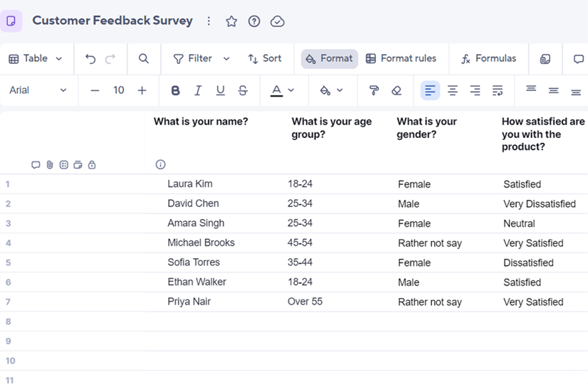Screen dimensions: 588x384
Task: Select the satisfaction question column header
Action: [x=542, y=134]
